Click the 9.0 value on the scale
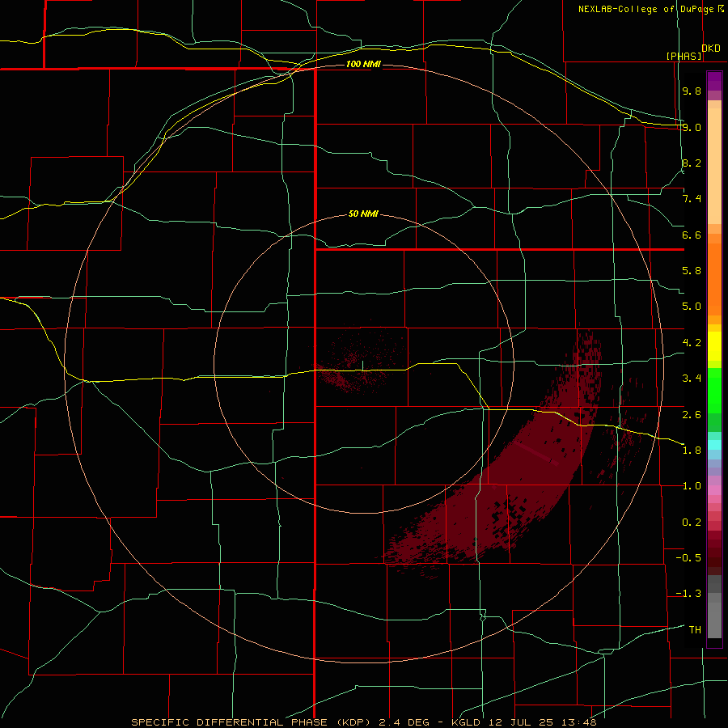This screenshot has height=728, width=728. coord(692,127)
